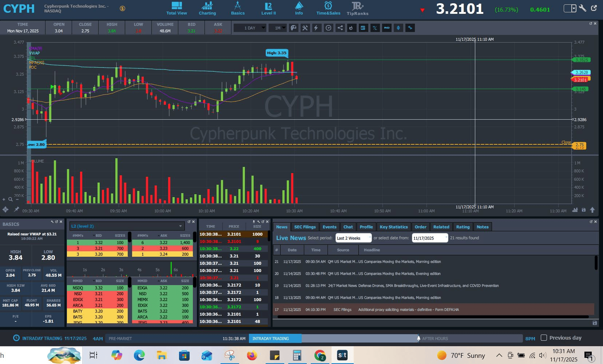This screenshot has height=364, width=603.
Task: Click the percent scale icon in chart toolbar
Action: tap(375, 28)
